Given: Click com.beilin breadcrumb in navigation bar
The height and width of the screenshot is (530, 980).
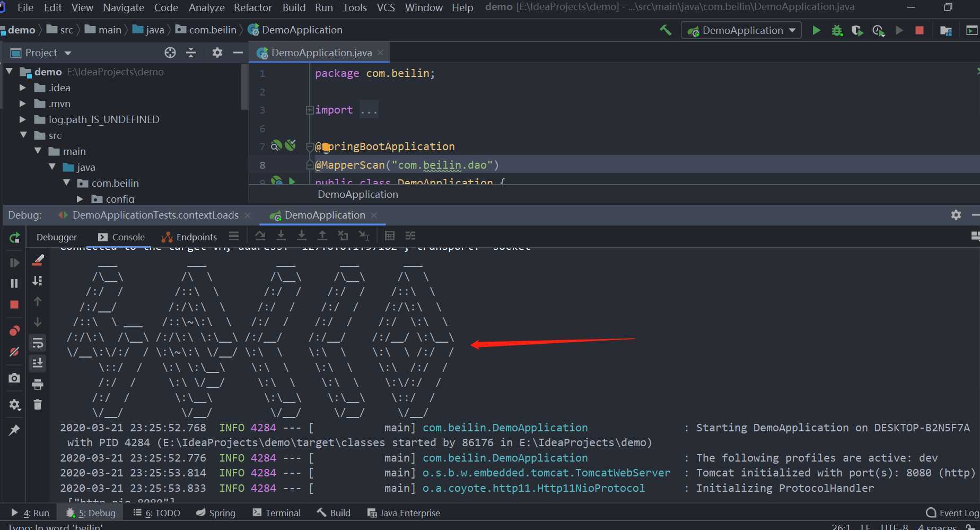Looking at the screenshot, I should (x=207, y=30).
